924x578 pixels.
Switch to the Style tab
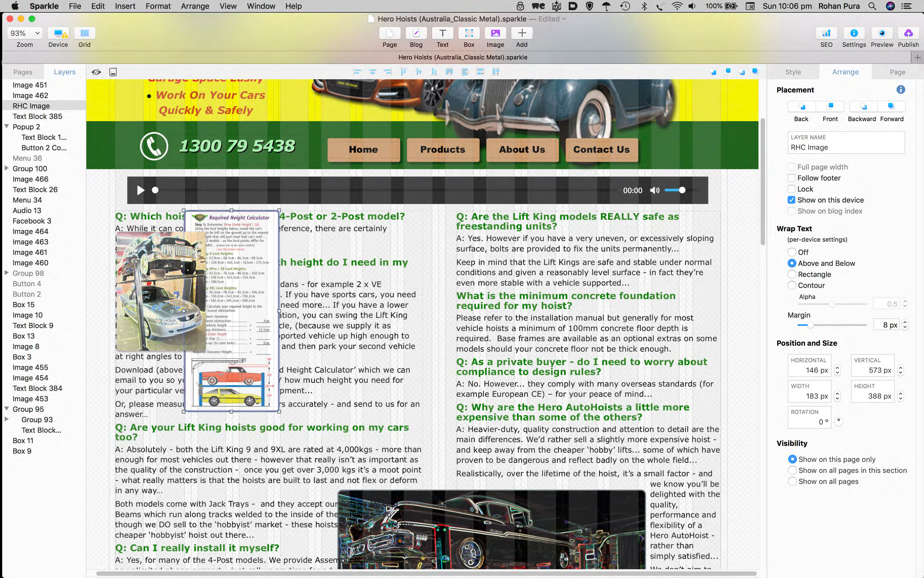(793, 72)
